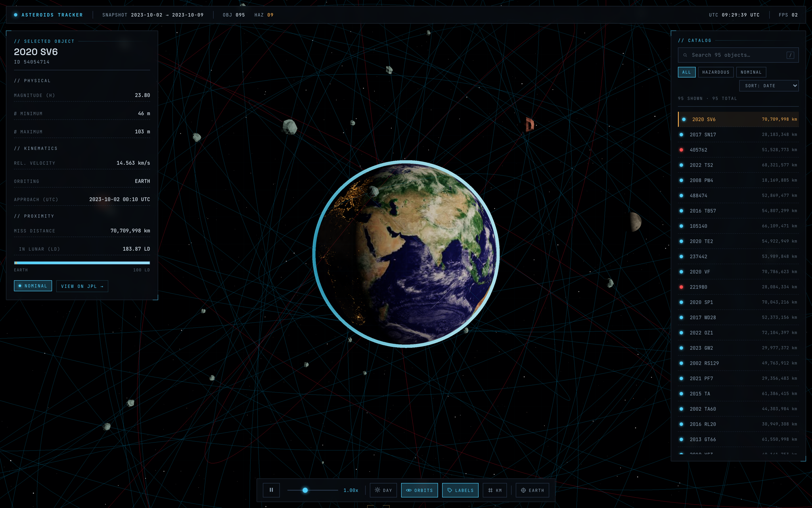Adjust the time speed slider
The width and height of the screenshot is (812, 508).
tap(312, 490)
